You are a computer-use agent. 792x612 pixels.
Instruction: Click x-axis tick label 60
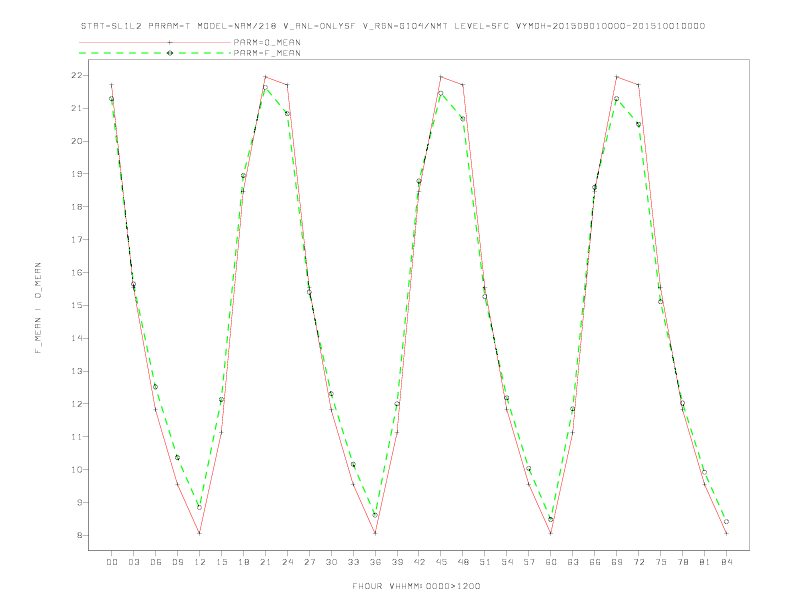coord(551,562)
